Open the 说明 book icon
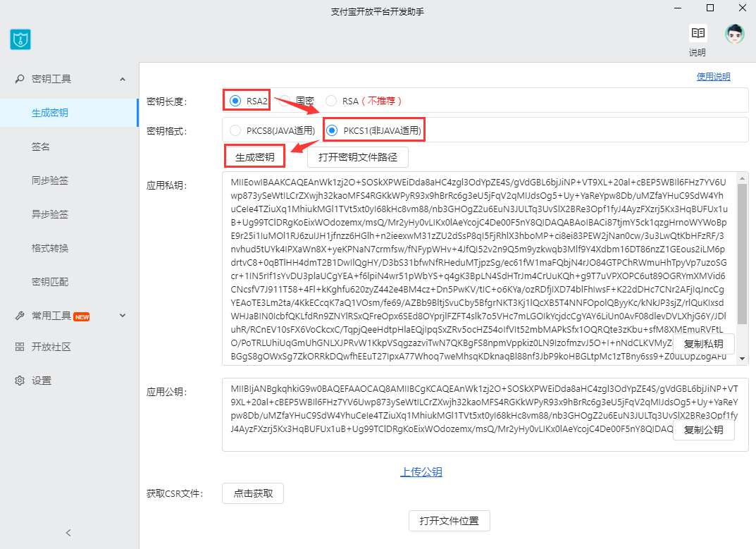This screenshot has height=549, width=756. pyautogui.click(x=698, y=33)
